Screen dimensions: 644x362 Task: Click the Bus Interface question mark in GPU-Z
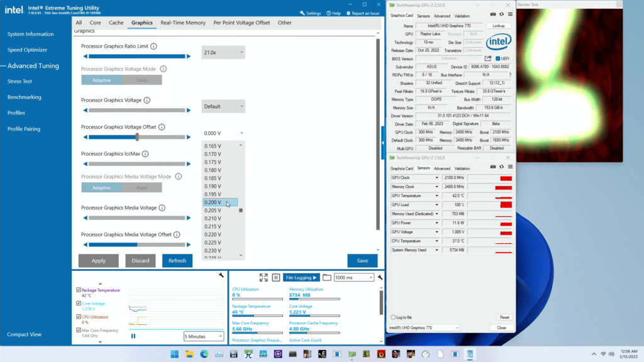pyautogui.click(x=510, y=75)
